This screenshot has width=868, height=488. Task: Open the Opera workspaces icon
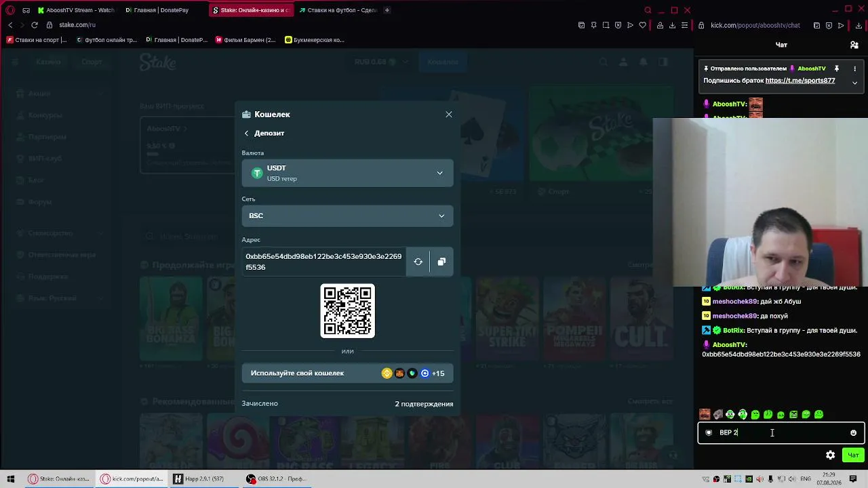coord(26,10)
